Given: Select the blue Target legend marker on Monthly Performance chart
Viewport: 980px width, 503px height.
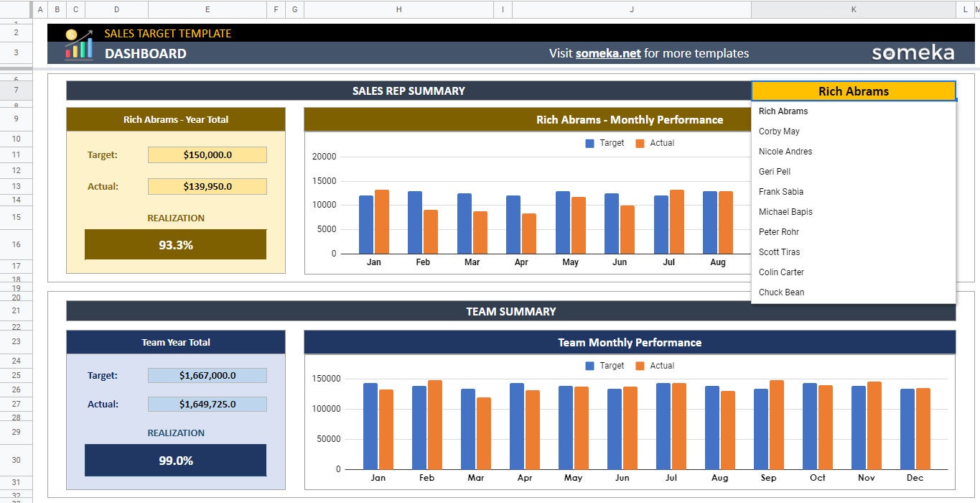Looking at the screenshot, I should click(x=591, y=143).
